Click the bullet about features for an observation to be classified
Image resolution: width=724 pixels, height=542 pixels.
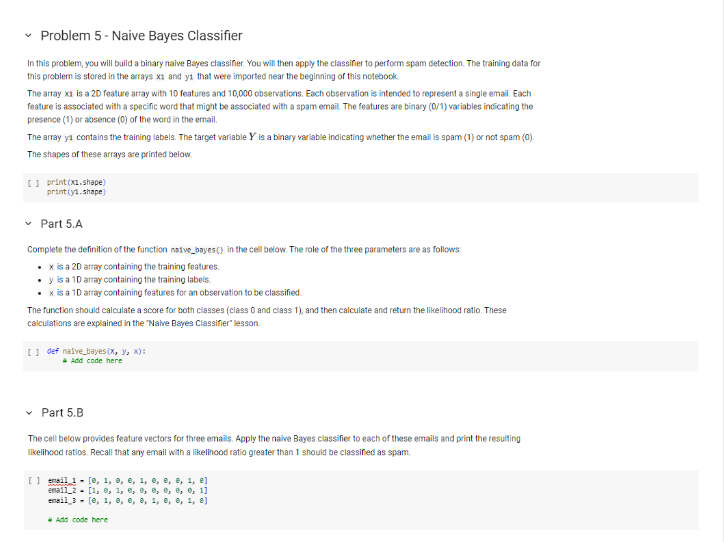tap(175, 293)
